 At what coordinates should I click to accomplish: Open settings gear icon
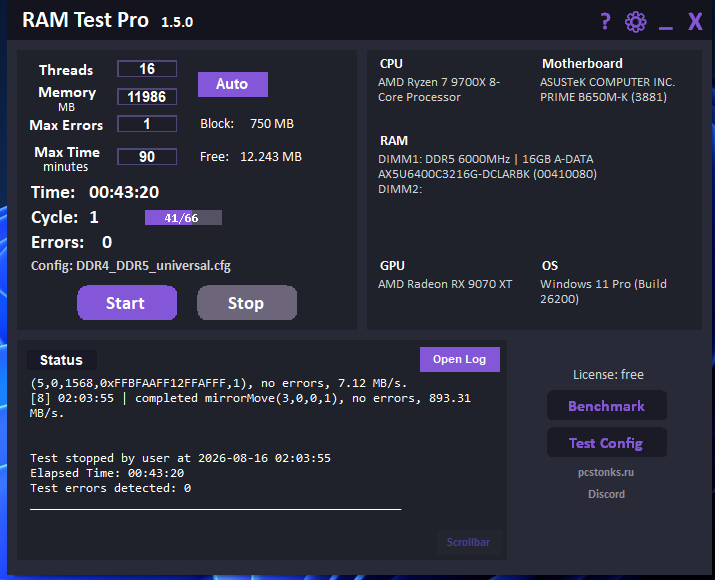(636, 21)
